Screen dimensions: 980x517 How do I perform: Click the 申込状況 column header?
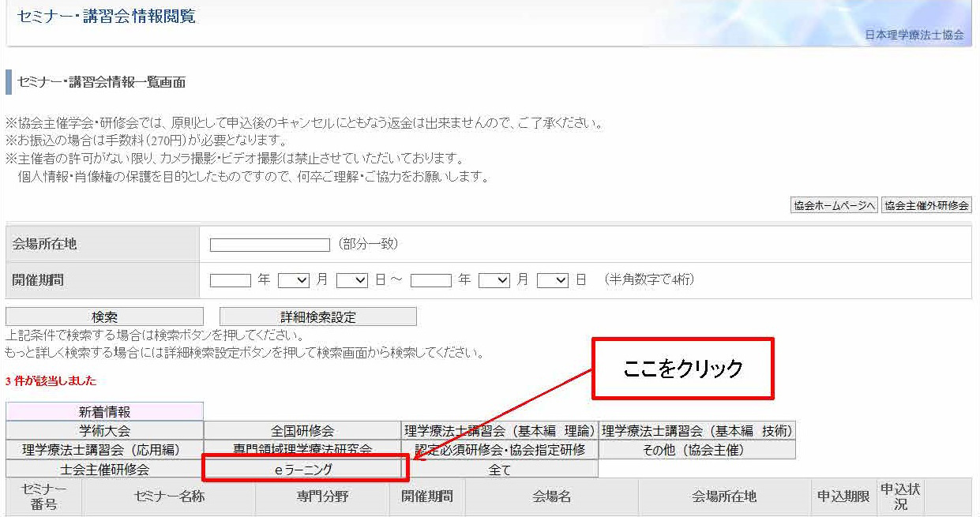(x=900, y=496)
